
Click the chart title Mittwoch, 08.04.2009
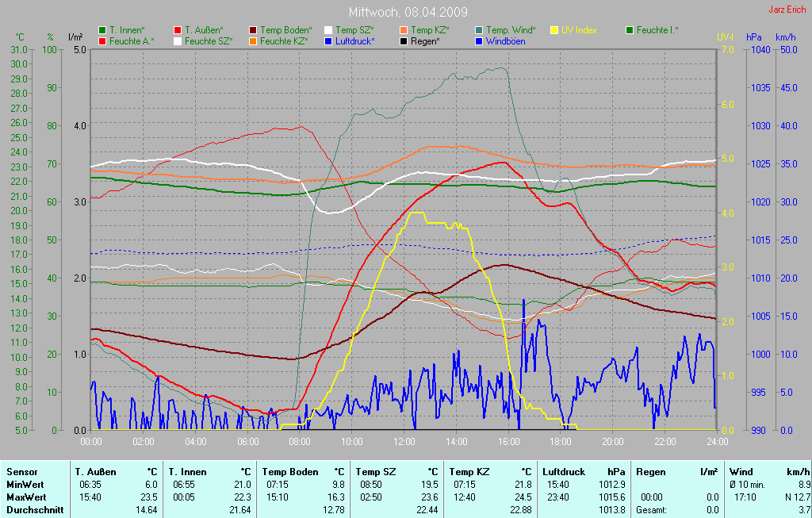pyautogui.click(x=408, y=13)
